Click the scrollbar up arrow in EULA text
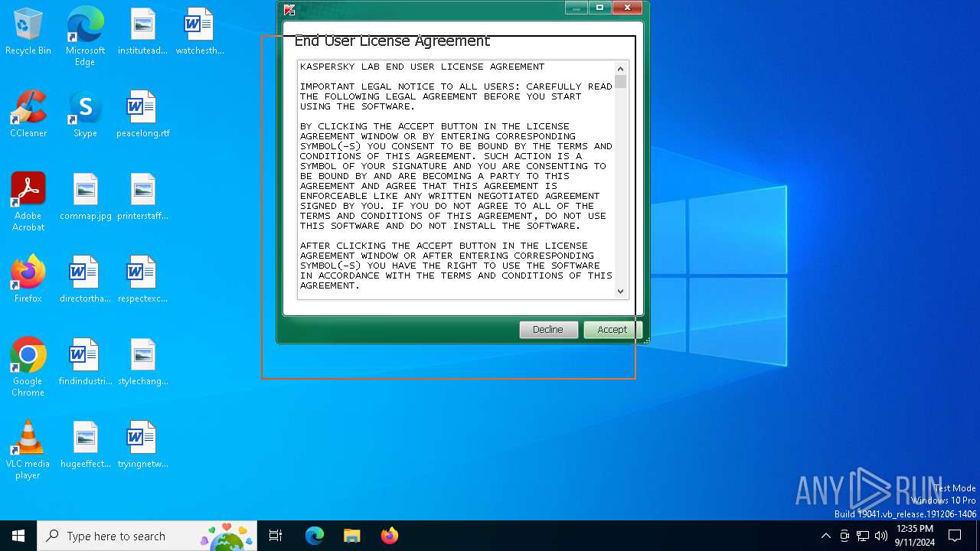The width and height of the screenshot is (980, 551). pyautogui.click(x=620, y=69)
